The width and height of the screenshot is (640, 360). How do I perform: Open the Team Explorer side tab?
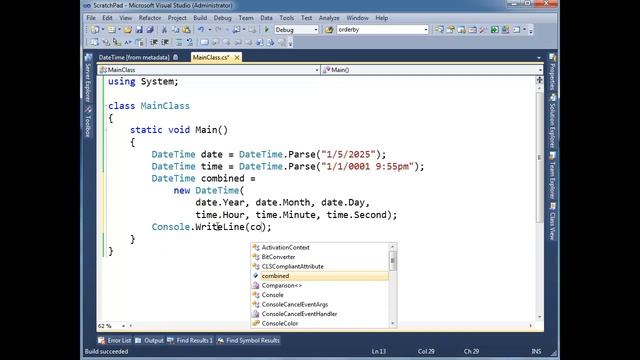(x=552, y=176)
